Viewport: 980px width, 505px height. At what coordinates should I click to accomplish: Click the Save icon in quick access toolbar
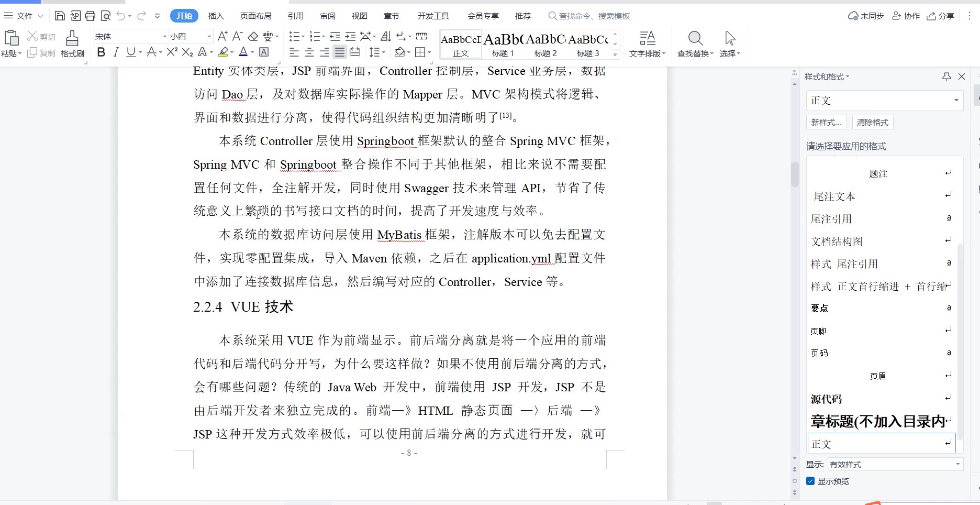point(60,16)
